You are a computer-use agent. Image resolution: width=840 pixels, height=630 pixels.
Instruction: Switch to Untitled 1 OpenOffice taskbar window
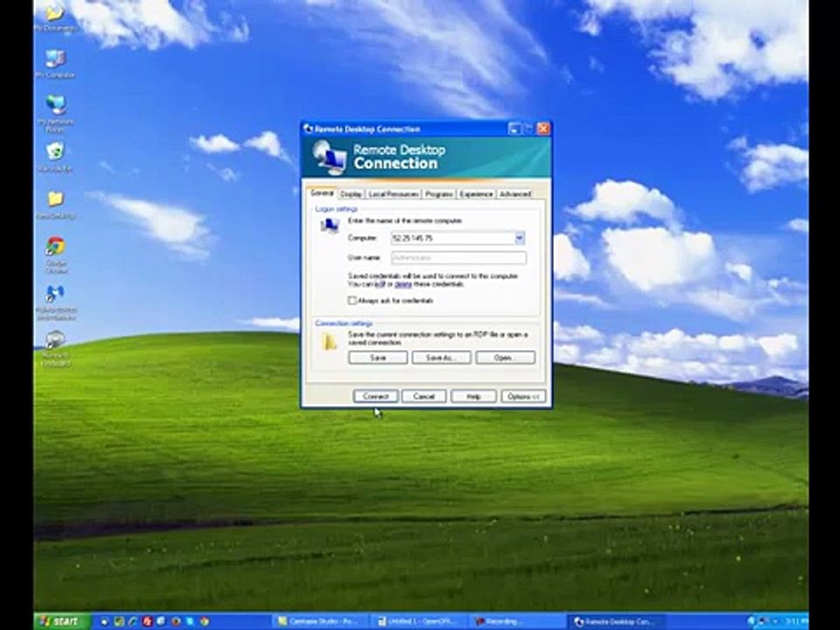pos(418,621)
